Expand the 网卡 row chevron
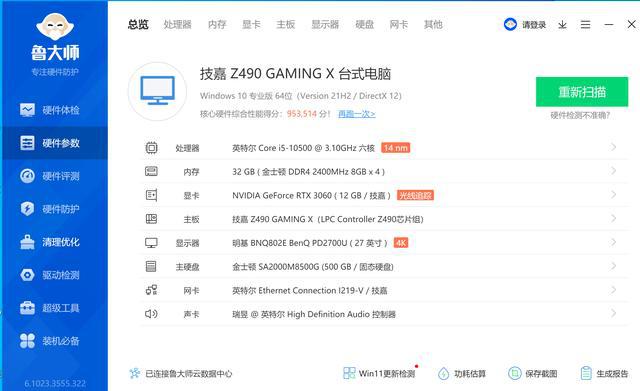This screenshot has width=640, height=391. point(613,290)
